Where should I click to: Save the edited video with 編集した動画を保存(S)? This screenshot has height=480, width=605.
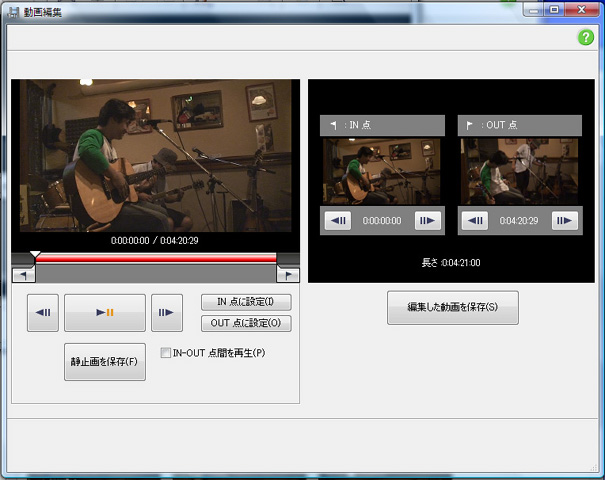click(452, 307)
